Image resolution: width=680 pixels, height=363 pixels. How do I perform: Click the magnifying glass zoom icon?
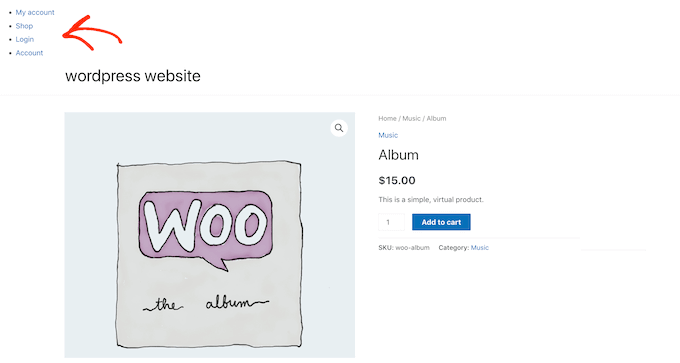(x=339, y=128)
